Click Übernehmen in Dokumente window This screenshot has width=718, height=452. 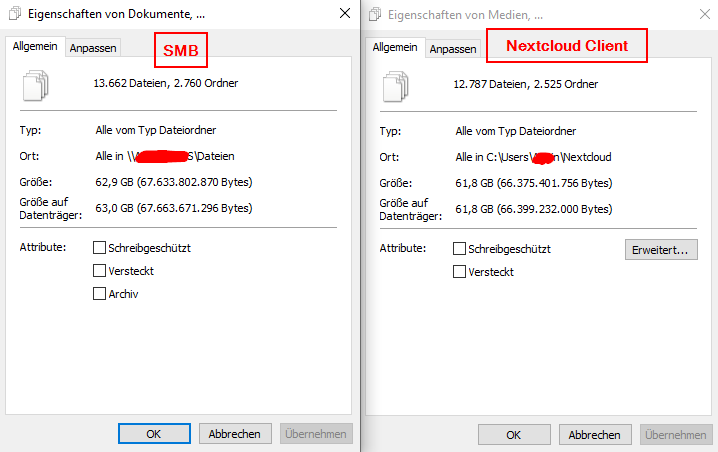[x=316, y=434]
